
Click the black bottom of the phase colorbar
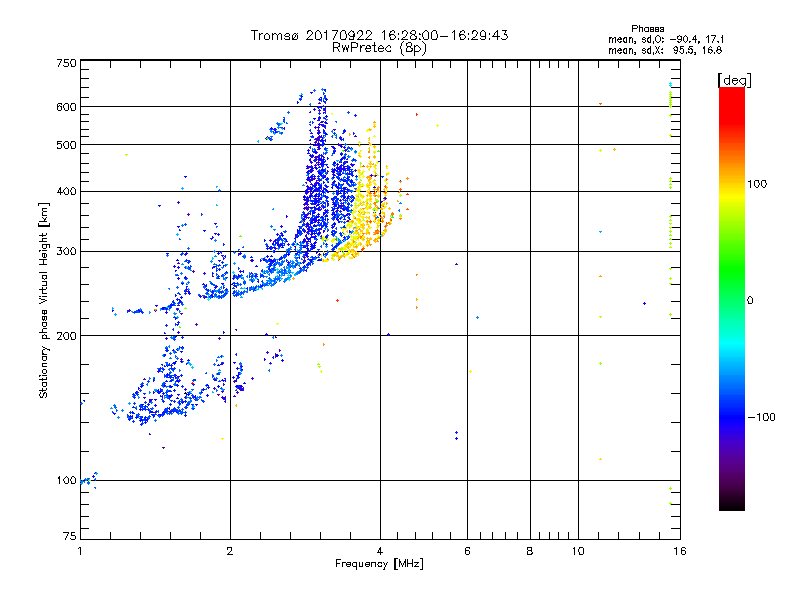pos(732,503)
